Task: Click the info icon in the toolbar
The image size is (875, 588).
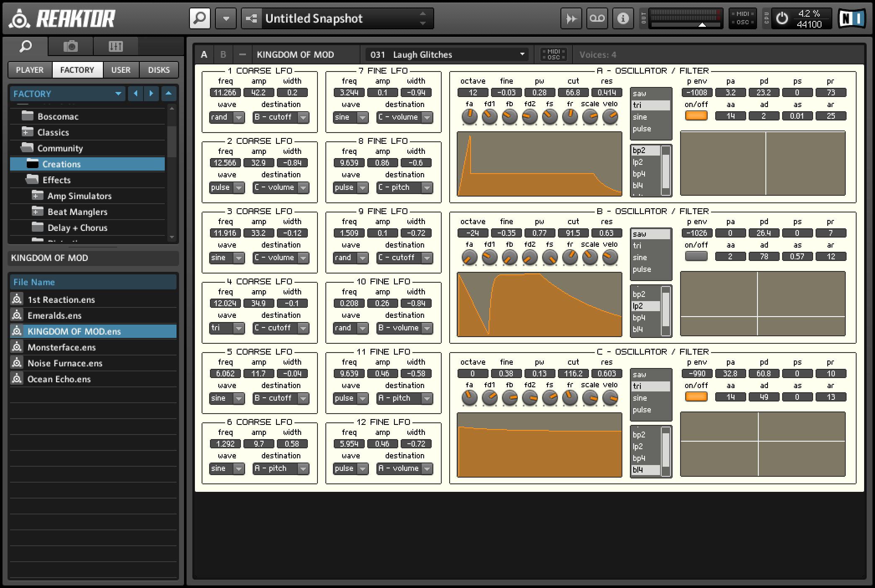Action: click(x=623, y=19)
